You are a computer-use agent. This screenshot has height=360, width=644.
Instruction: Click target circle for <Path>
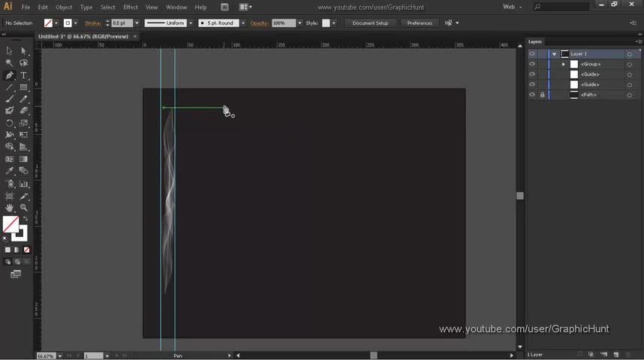pyautogui.click(x=629, y=95)
